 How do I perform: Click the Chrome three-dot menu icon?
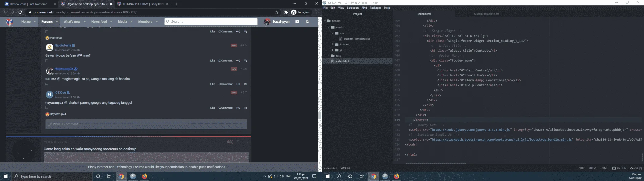(x=317, y=12)
